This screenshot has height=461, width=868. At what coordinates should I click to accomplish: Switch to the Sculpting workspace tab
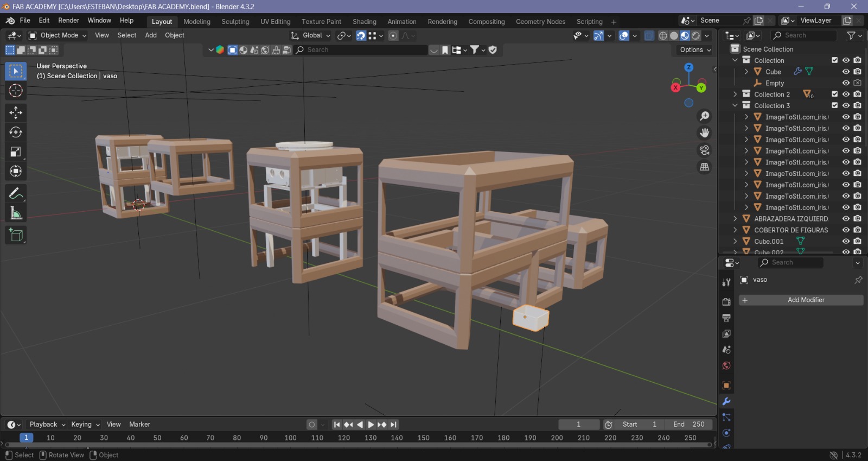pos(235,22)
